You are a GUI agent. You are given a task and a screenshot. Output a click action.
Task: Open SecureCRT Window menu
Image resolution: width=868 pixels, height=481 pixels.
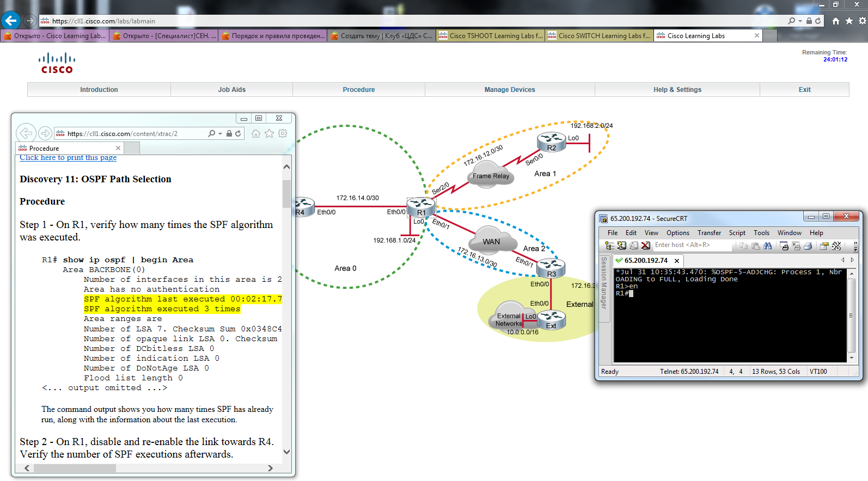(790, 233)
